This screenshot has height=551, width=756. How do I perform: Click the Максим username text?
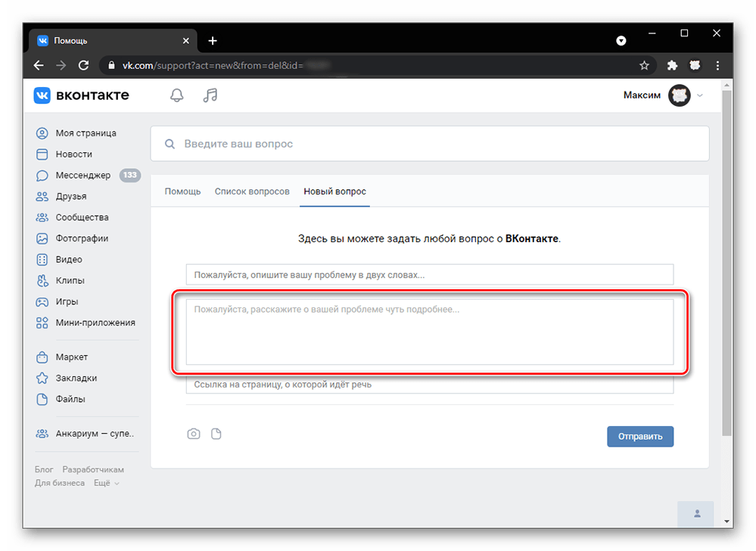642,95
